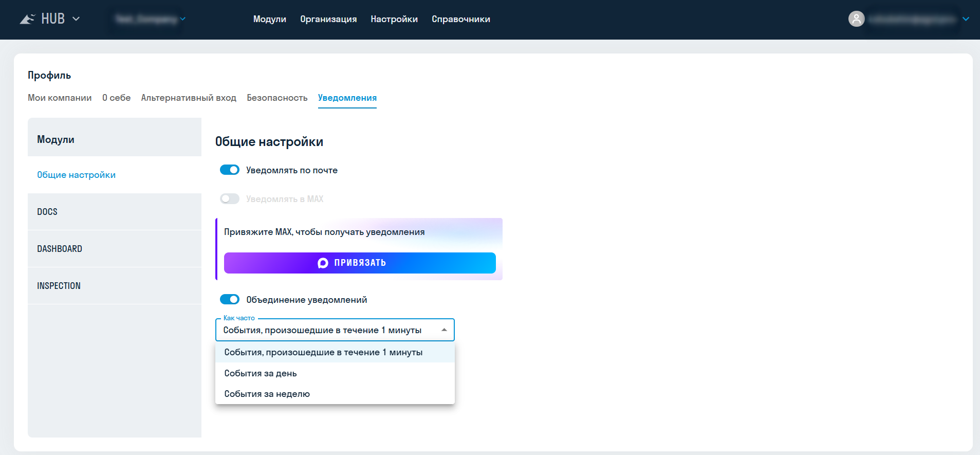Open the HUB dropdown chevron
This screenshot has height=455, width=980.
[76, 19]
